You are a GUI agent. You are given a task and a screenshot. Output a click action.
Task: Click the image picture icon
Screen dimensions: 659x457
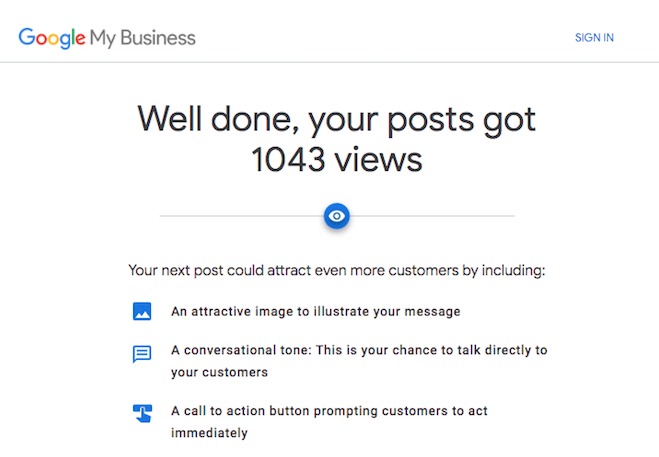tap(142, 311)
